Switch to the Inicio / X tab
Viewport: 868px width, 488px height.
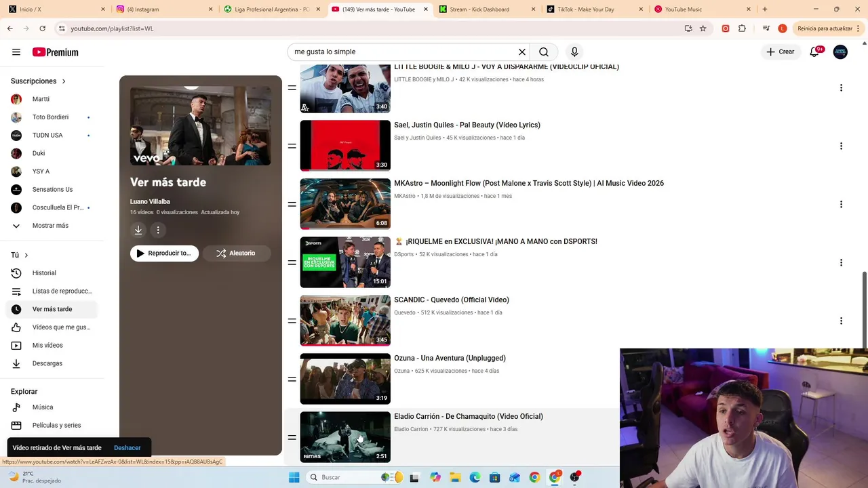point(56,9)
